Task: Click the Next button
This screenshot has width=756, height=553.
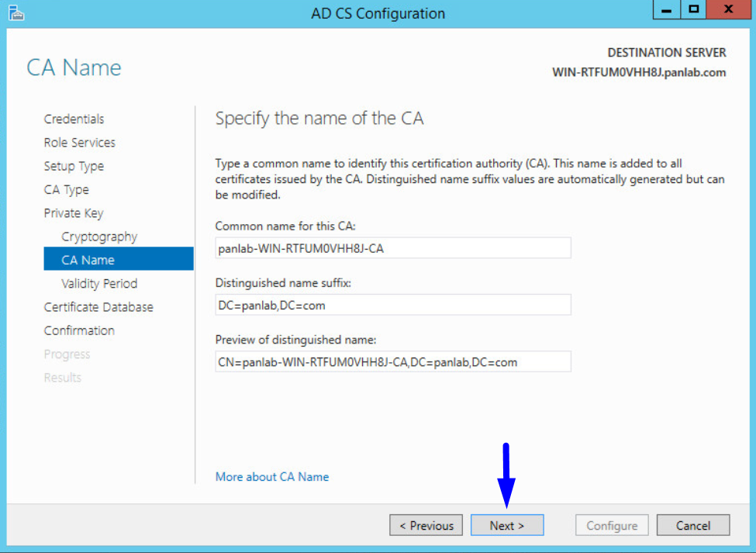Action: point(507,525)
